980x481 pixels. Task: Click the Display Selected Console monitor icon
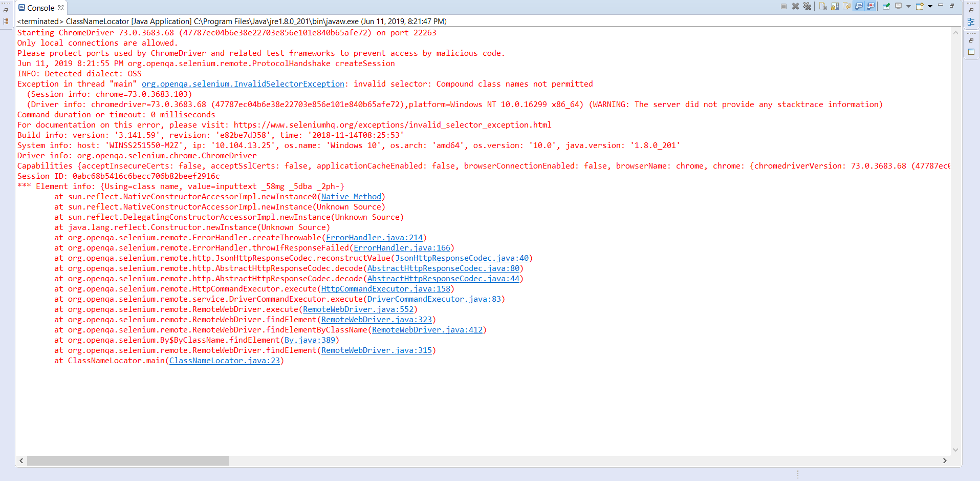click(x=898, y=7)
